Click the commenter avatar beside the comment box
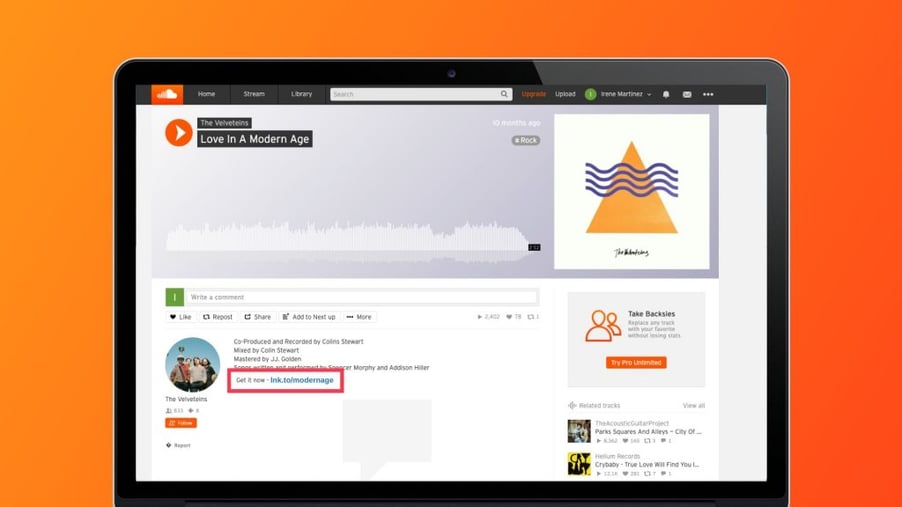 175,297
